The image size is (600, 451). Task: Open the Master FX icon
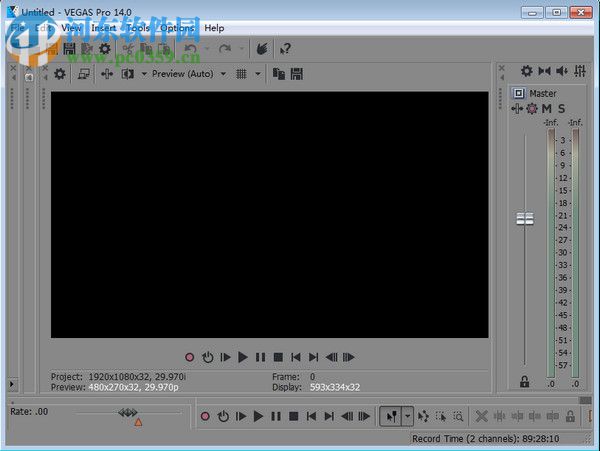[x=517, y=109]
